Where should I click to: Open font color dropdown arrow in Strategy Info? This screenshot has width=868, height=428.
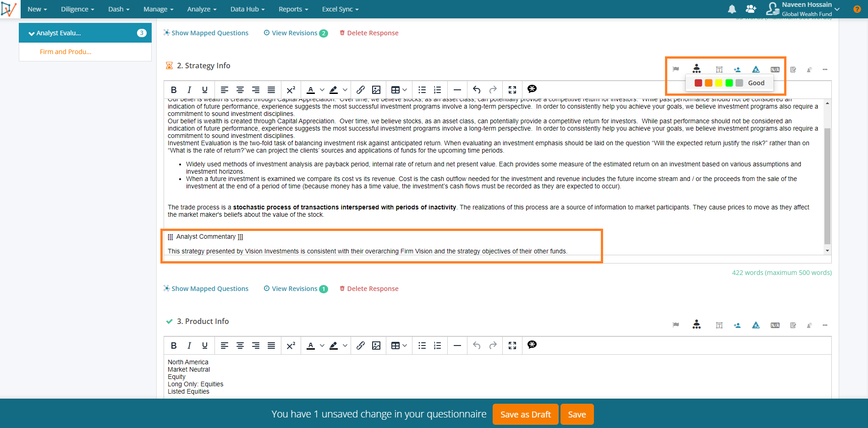(x=322, y=90)
